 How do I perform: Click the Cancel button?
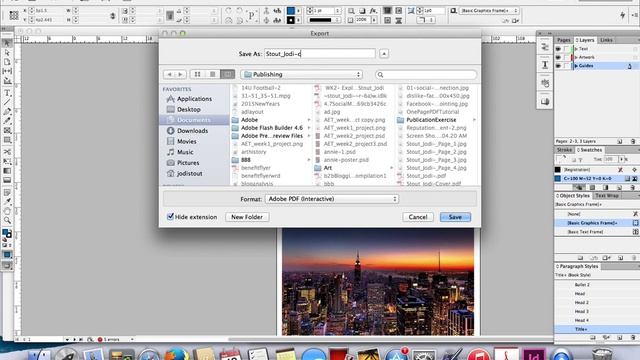pyautogui.click(x=418, y=217)
